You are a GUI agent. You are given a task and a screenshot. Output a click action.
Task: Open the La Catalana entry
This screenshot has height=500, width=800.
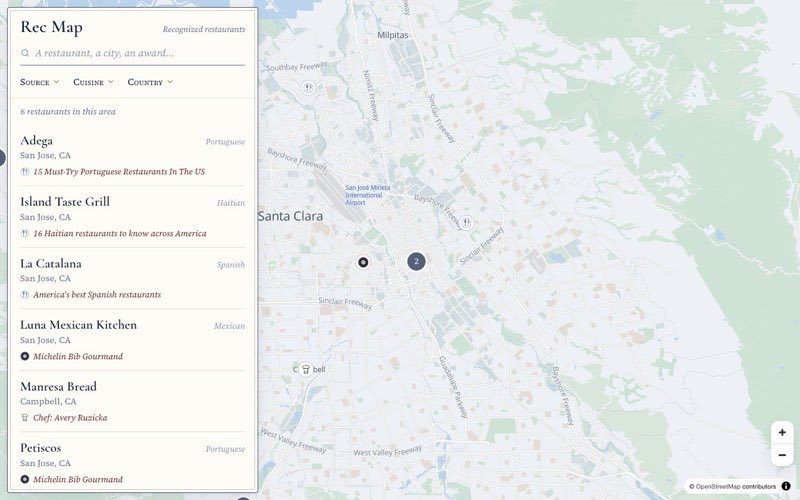[133, 278]
